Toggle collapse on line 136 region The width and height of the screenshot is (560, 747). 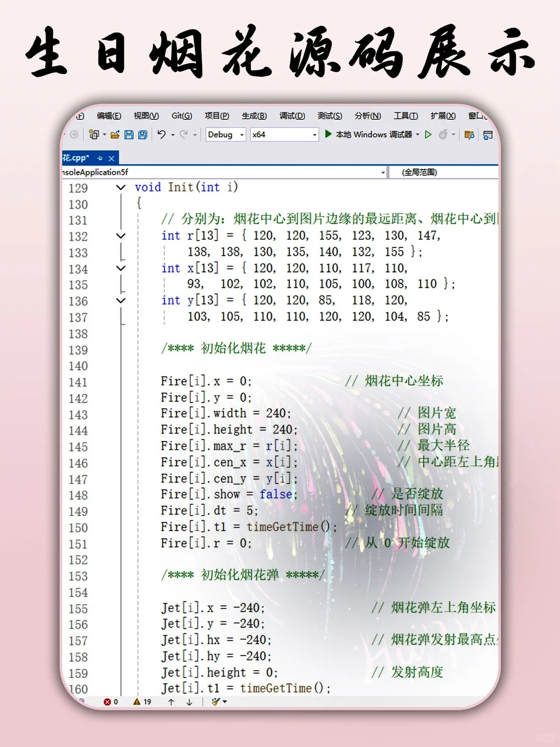point(121,301)
